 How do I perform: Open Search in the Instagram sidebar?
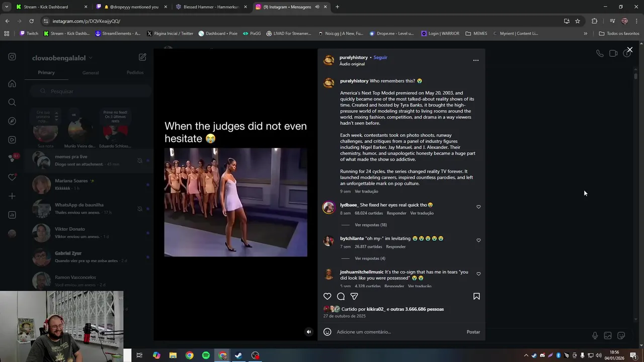pos(12,103)
